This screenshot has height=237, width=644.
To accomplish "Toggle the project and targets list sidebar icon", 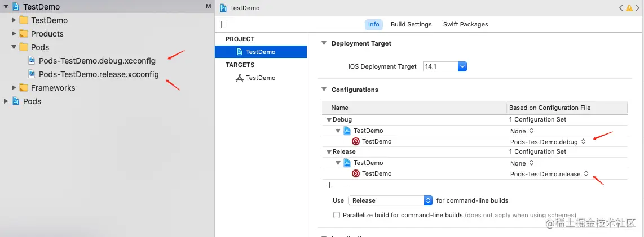I will coord(223,24).
